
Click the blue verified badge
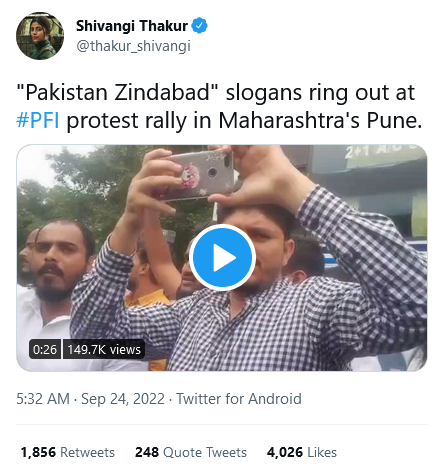point(199,26)
